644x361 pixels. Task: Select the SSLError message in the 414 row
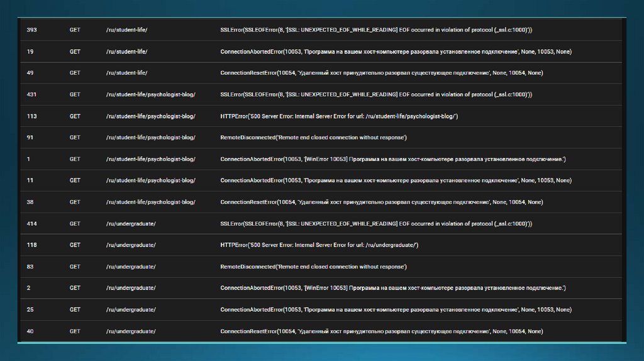click(376, 224)
